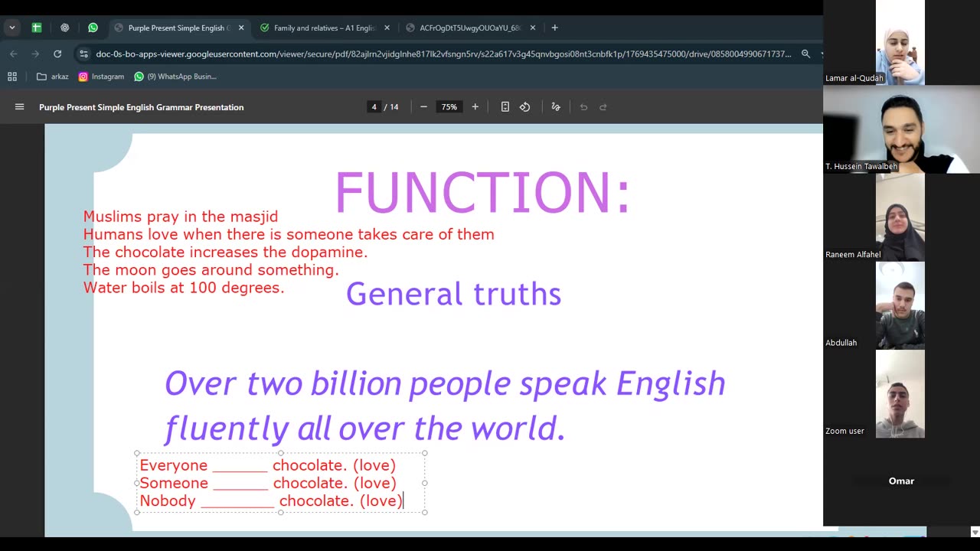Select Omar's participant tile

coord(901,481)
